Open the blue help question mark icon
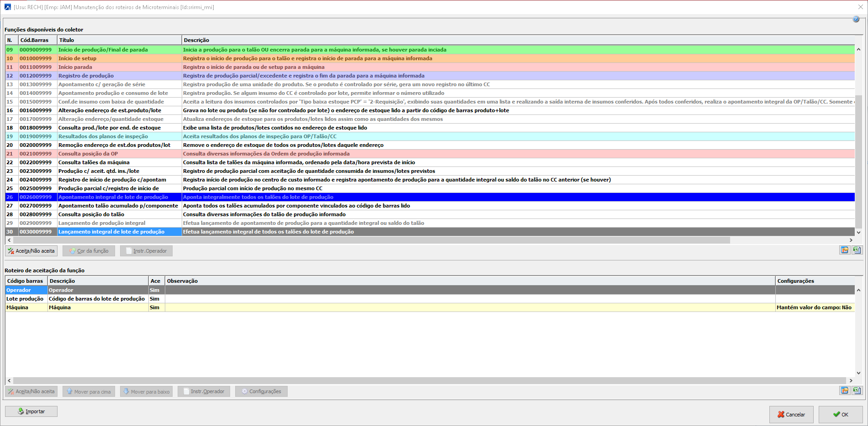The width and height of the screenshot is (868, 426). 856,19
